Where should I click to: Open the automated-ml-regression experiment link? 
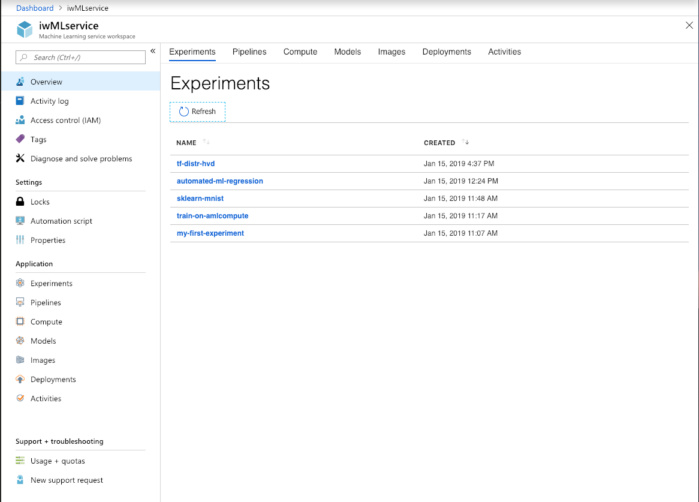point(220,181)
